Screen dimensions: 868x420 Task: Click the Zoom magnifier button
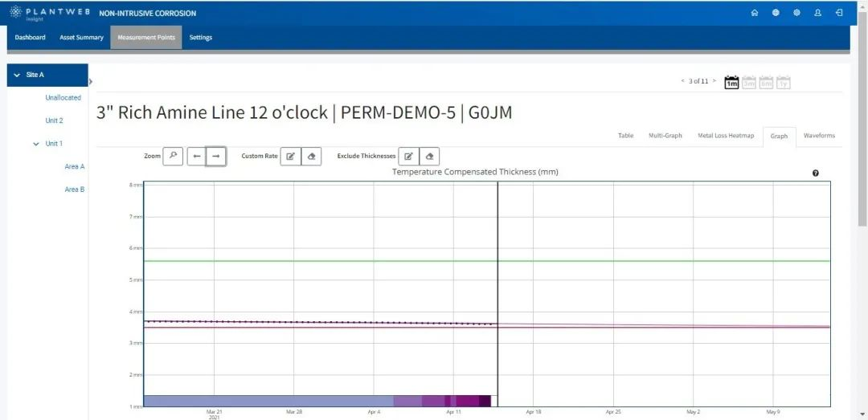(173, 156)
